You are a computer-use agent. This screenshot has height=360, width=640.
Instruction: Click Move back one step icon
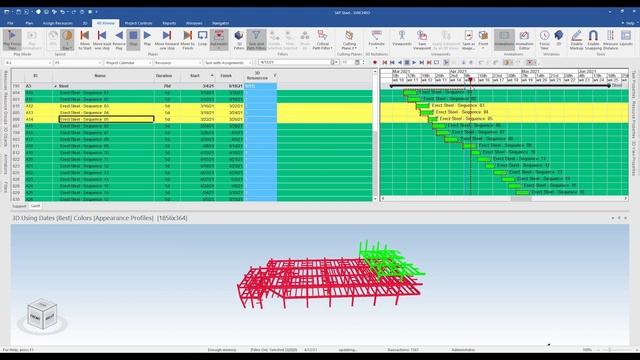click(x=102, y=40)
